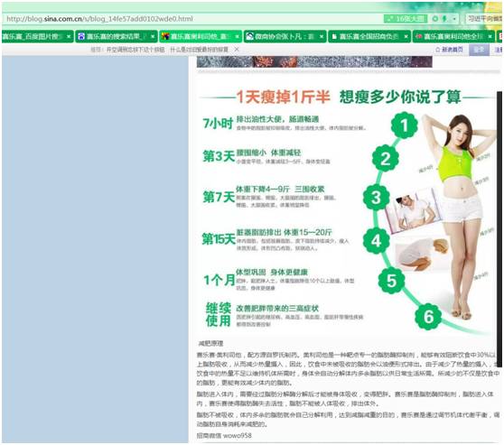
Task: Open the dropdown arrow next to lightning icon
Action: (x=454, y=19)
